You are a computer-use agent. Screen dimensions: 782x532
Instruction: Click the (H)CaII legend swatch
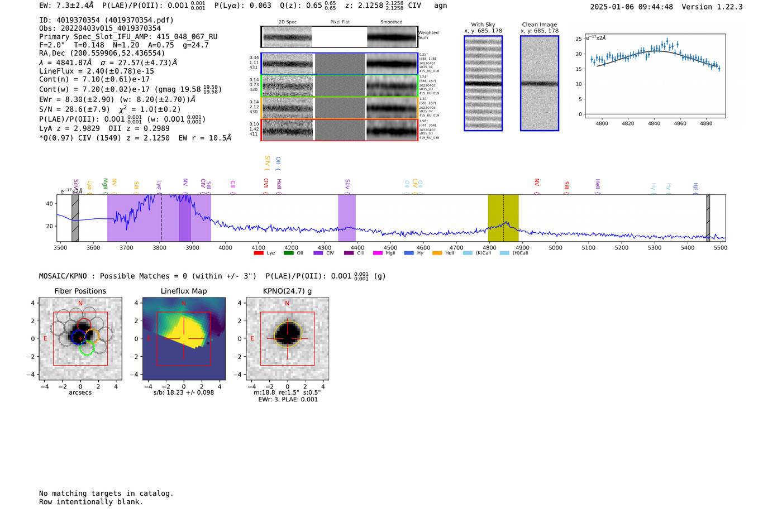pos(504,253)
